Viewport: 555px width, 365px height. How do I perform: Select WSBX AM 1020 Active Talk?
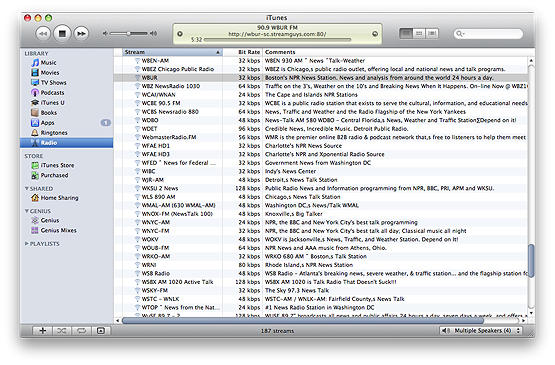tap(320, 282)
